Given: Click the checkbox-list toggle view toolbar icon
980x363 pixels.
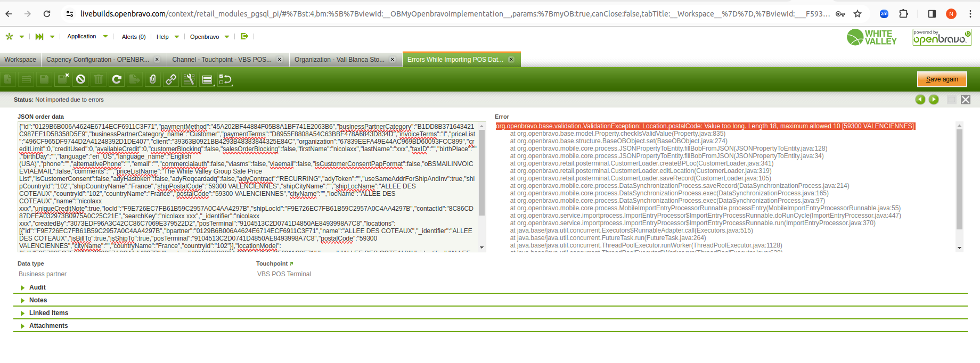Looking at the screenshot, I should pyautogui.click(x=225, y=79).
